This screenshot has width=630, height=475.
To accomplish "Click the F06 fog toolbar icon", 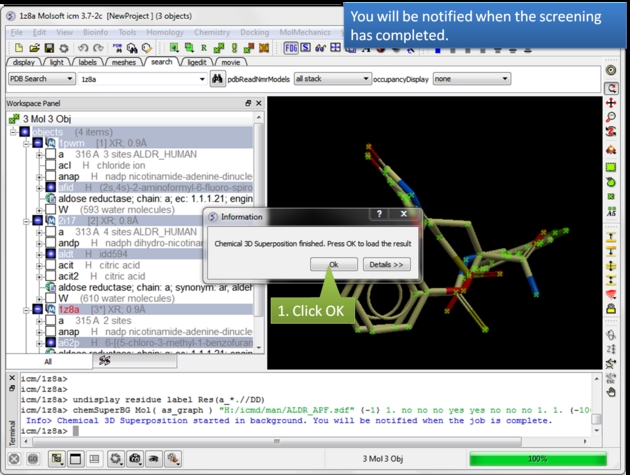I will [291, 47].
